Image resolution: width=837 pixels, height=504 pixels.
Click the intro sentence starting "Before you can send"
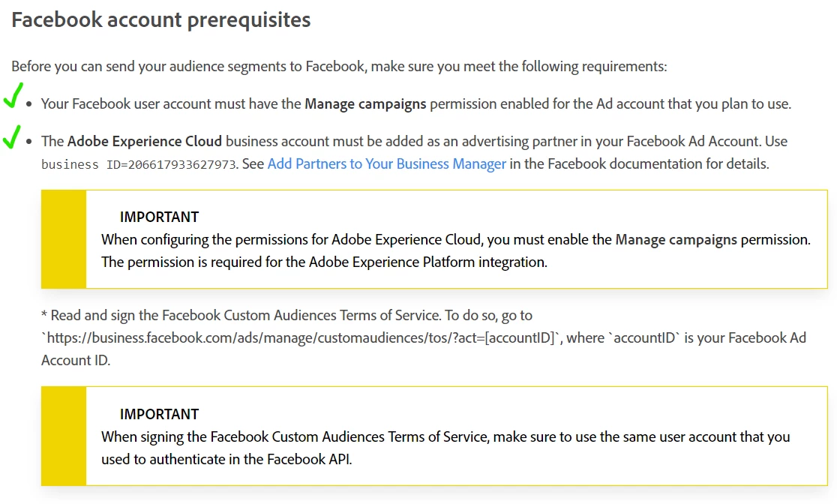click(x=338, y=66)
